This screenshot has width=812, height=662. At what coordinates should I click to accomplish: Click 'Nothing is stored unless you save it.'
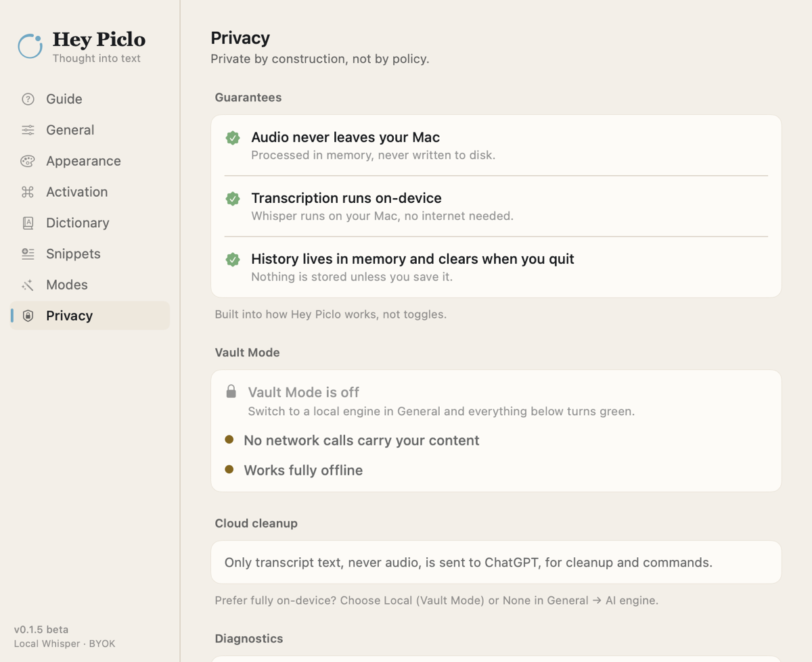click(352, 277)
